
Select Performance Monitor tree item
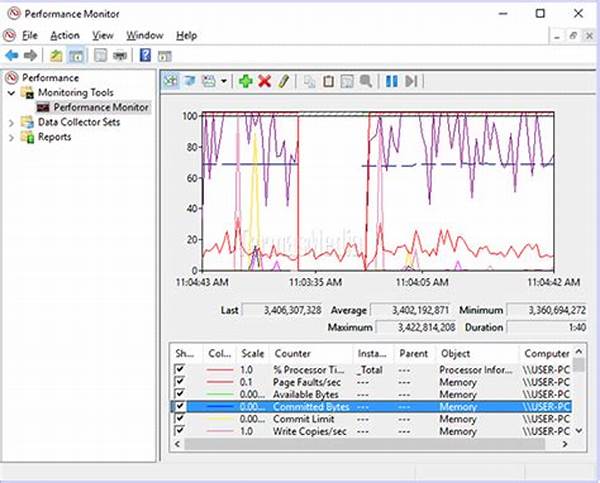coord(101,107)
